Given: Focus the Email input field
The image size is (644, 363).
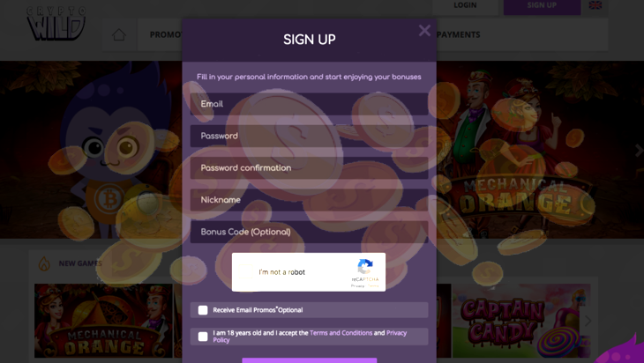Looking at the screenshot, I should pos(310,104).
